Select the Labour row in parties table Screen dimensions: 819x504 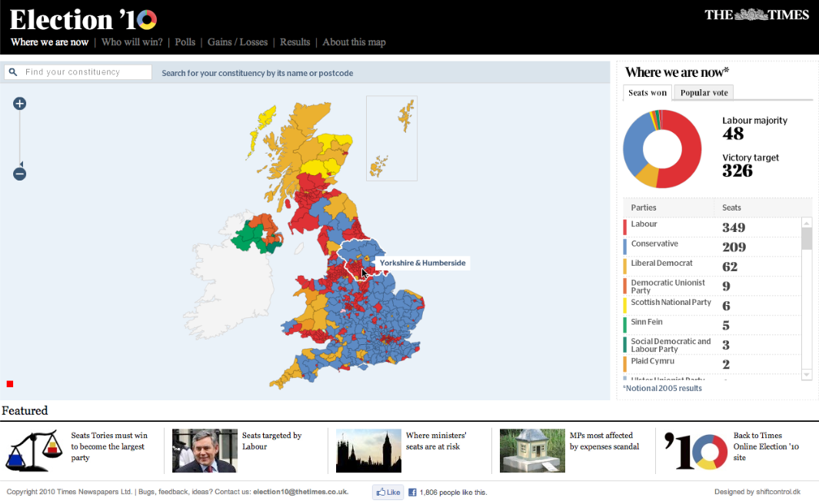[x=711, y=227]
